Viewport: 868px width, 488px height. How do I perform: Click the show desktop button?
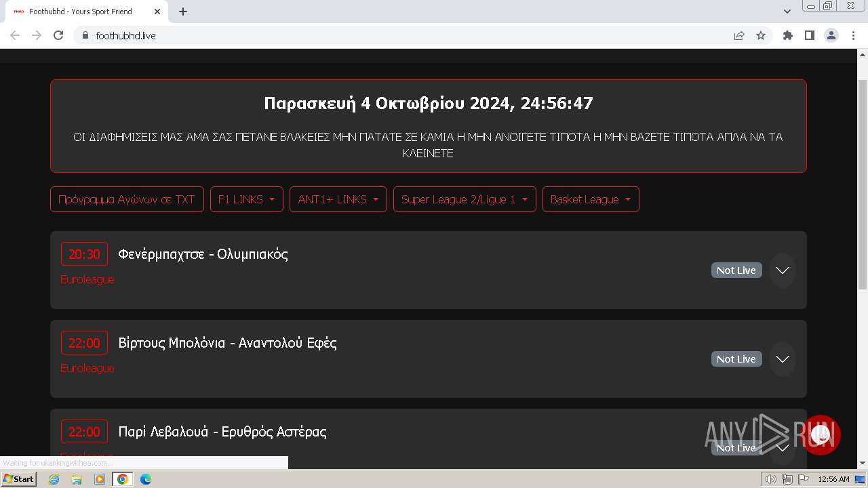pos(861,479)
